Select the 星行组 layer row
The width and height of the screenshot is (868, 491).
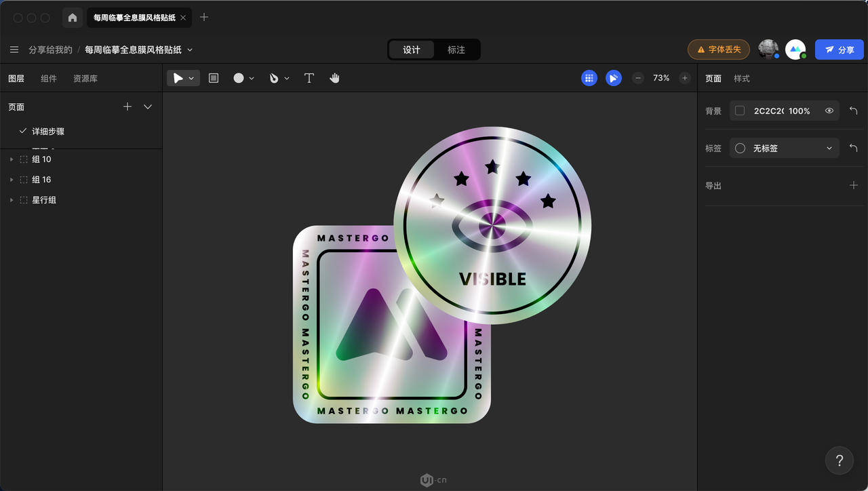point(81,200)
